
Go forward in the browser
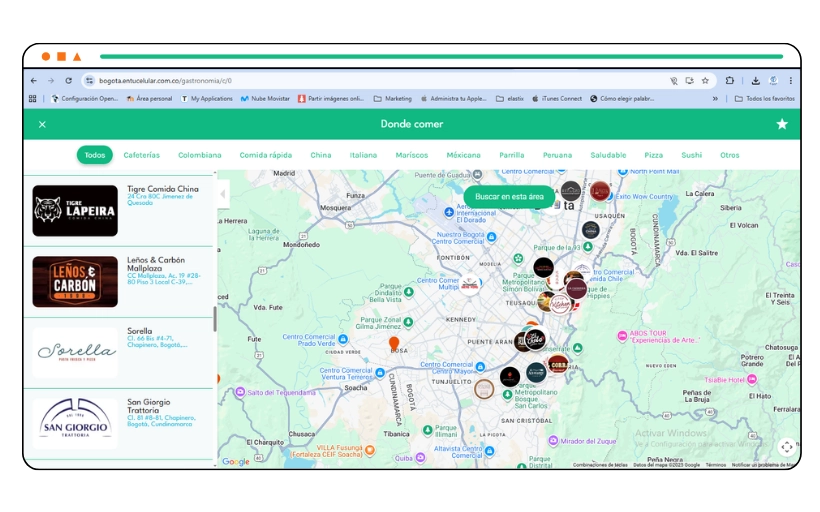click(x=51, y=81)
